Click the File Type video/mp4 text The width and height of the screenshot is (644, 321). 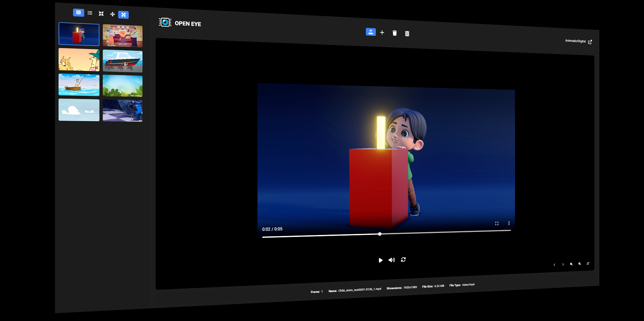(x=462, y=285)
